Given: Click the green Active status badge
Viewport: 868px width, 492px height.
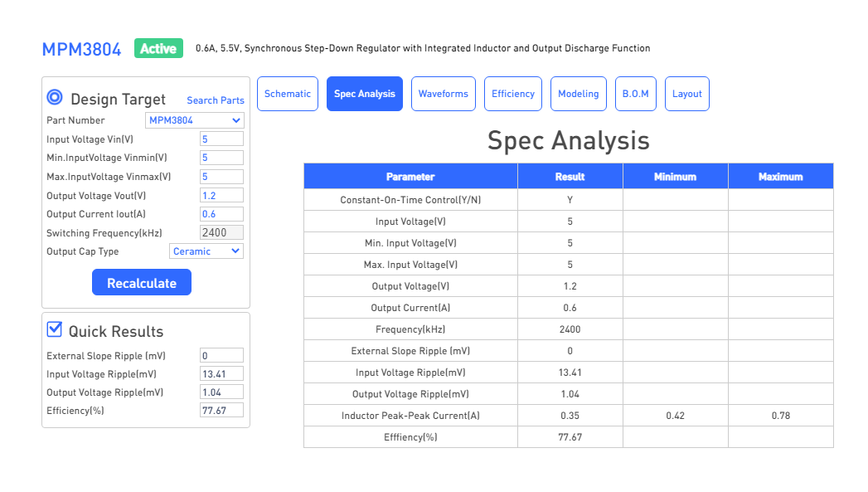Looking at the screenshot, I should pos(158,49).
